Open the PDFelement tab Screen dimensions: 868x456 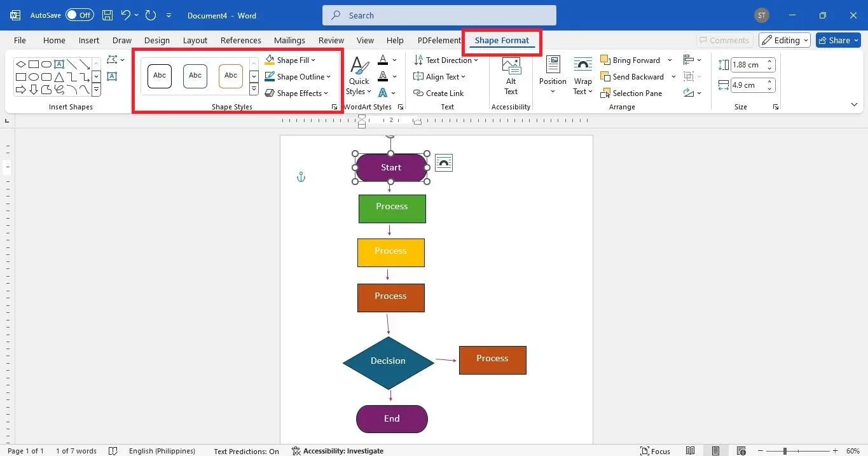click(439, 40)
